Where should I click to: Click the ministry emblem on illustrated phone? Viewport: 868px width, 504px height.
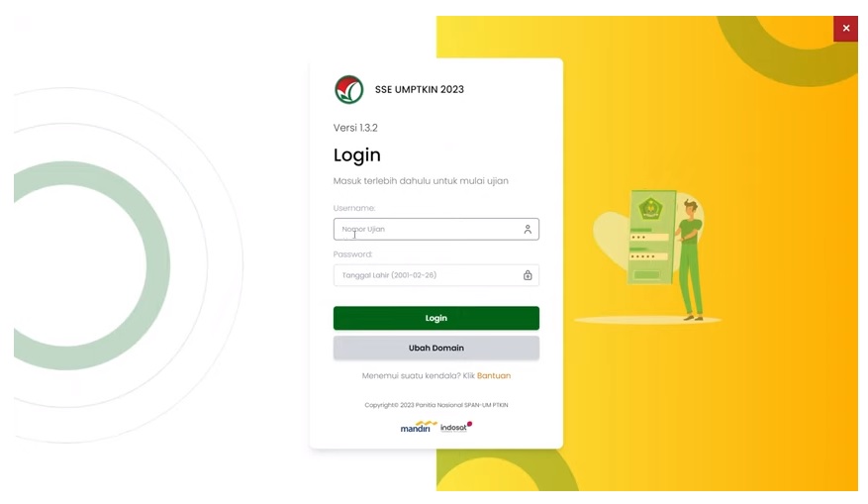pos(650,209)
